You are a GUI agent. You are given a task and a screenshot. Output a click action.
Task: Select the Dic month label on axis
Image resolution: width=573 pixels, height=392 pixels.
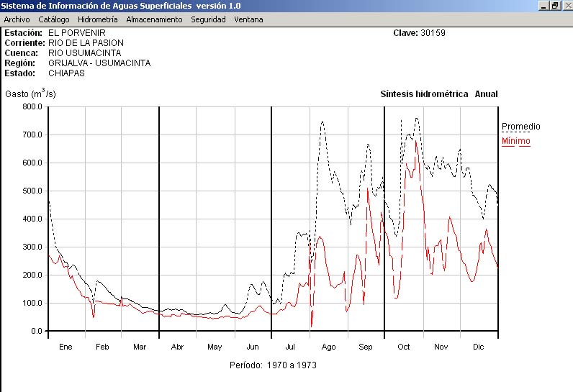click(478, 347)
